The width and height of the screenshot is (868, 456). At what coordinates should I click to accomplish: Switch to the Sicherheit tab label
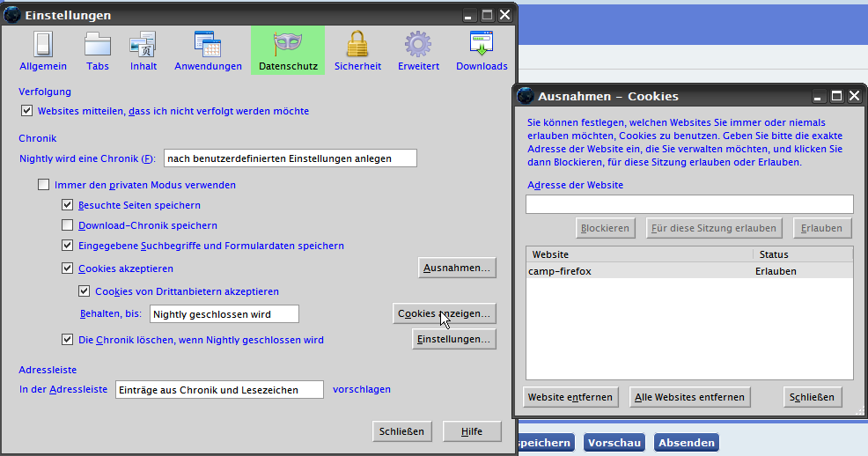point(357,66)
